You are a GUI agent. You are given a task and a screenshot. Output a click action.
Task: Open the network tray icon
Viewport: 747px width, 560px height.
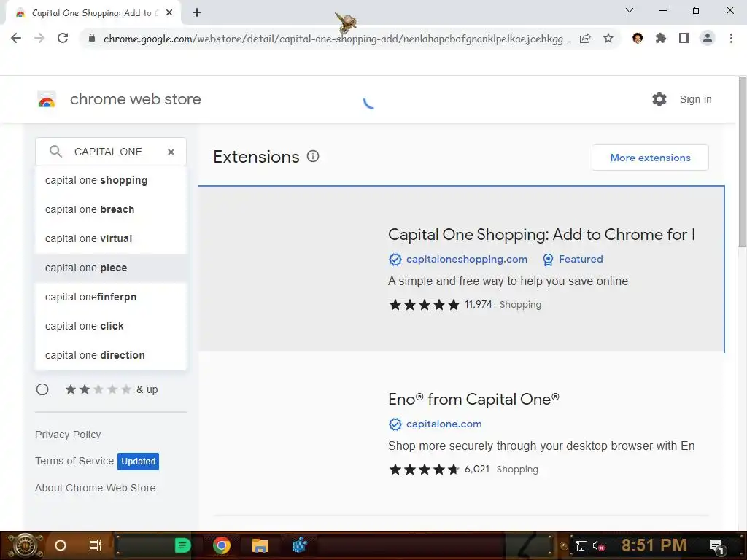click(x=581, y=545)
